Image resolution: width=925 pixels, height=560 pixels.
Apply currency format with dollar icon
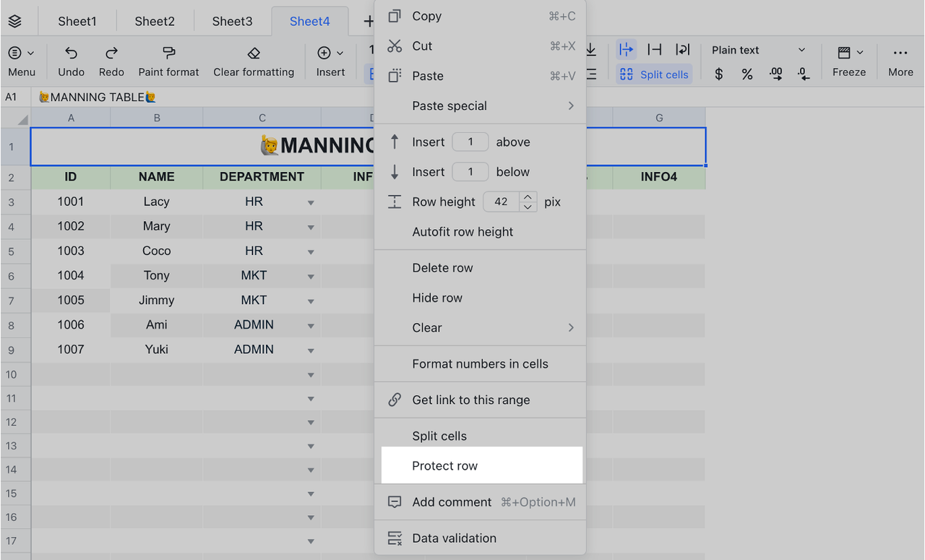[x=718, y=74]
